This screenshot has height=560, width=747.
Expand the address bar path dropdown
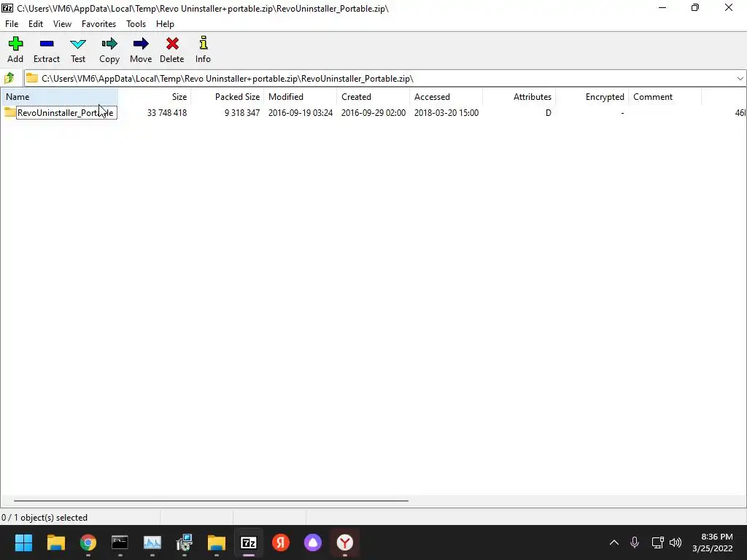(740, 78)
